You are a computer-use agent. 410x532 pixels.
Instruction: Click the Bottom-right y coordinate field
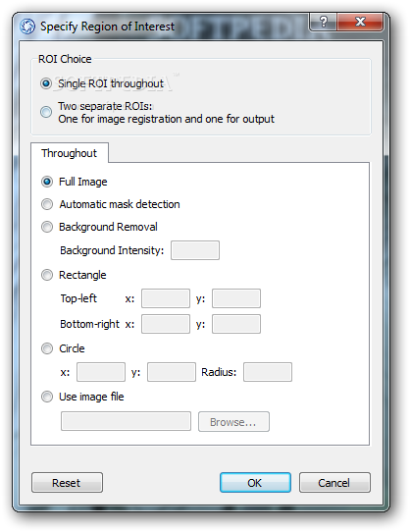click(x=236, y=324)
